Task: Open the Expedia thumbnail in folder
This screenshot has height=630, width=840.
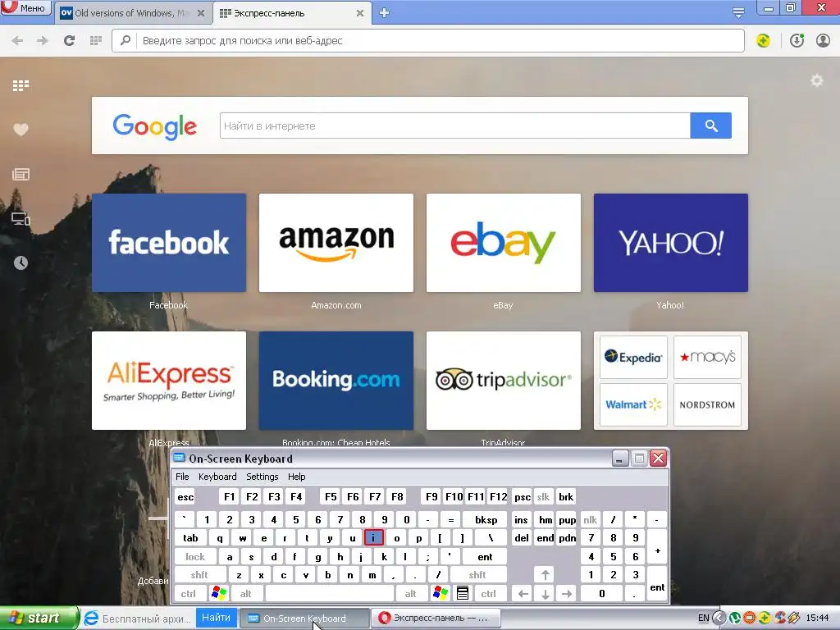Action: (633, 358)
